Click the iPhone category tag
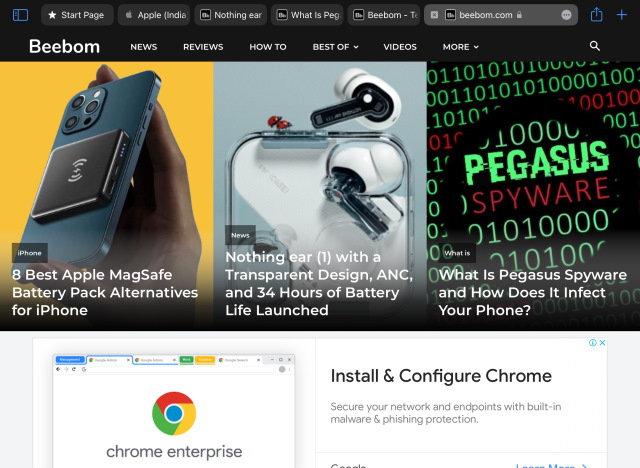The image size is (640, 468). [29, 253]
